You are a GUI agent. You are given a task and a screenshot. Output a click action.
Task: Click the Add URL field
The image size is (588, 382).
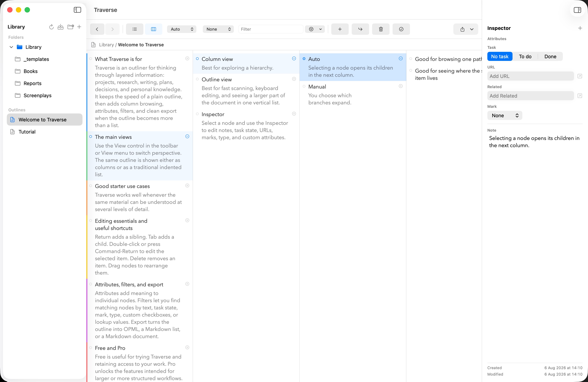point(530,76)
